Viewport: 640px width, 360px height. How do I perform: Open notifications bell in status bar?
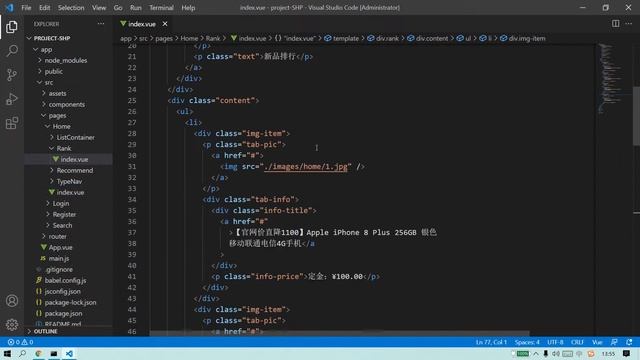tap(629, 342)
